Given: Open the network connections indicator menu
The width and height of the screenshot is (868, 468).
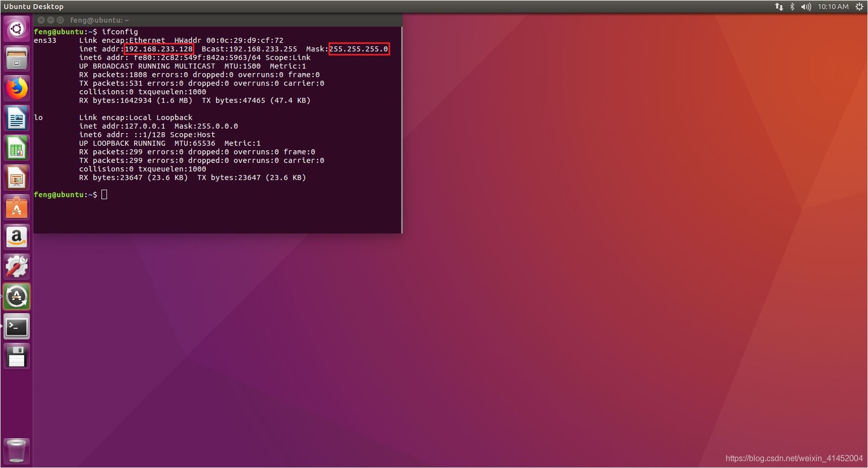Looking at the screenshot, I should click(x=779, y=7).
